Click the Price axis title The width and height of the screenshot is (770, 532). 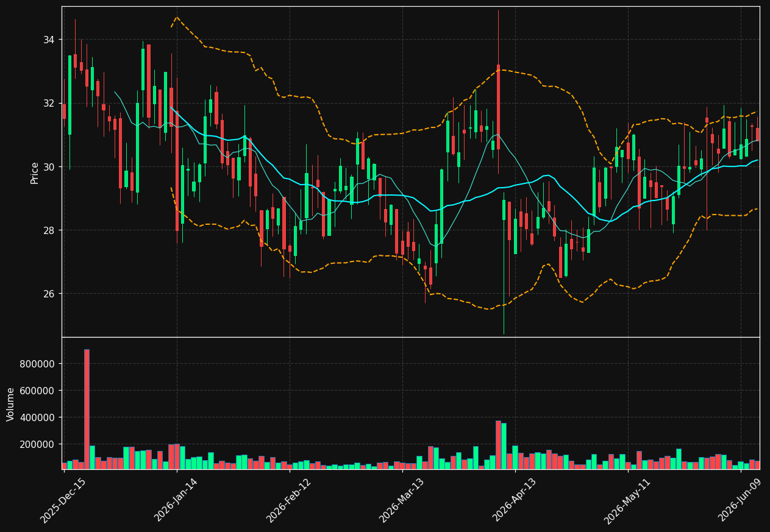click(x=35, y=172)
